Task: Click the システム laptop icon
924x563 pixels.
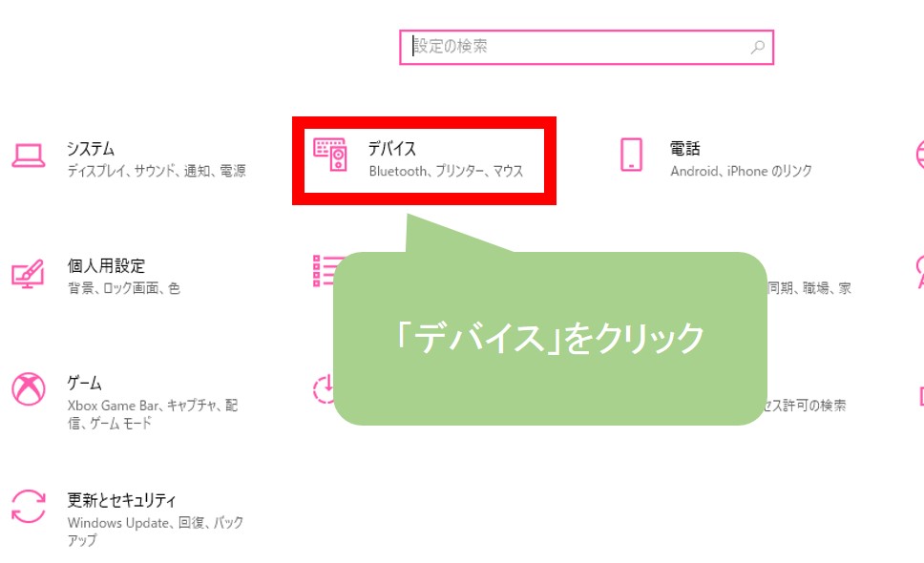Action: coord(29,156)
